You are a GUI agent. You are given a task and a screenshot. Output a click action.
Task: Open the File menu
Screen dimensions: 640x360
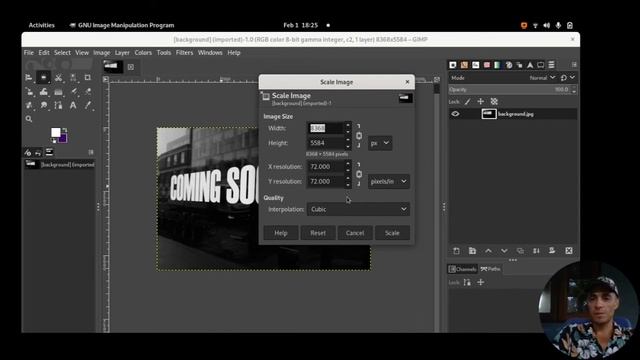point(29,53)
